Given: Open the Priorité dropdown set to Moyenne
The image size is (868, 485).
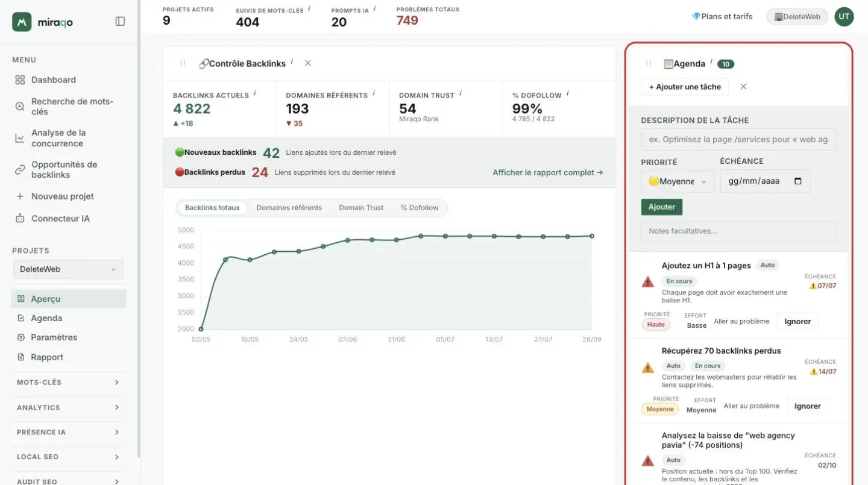Looking at the screenshot, I should click(678, 181).
